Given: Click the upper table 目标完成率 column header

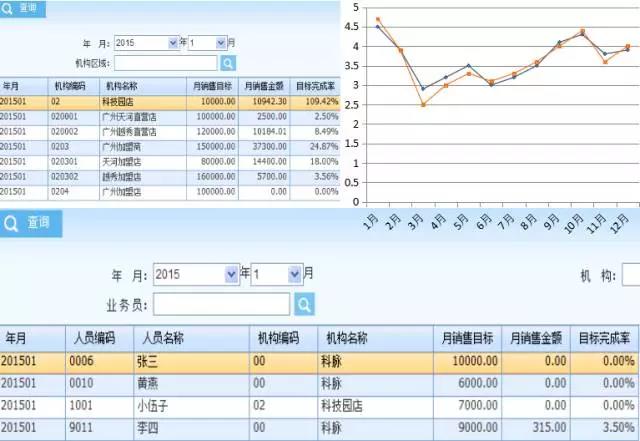Looking at the screenshot, I should 315,86.
